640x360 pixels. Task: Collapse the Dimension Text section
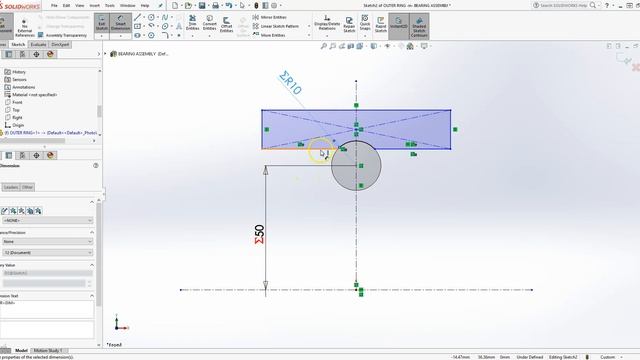tap(92, 296)
